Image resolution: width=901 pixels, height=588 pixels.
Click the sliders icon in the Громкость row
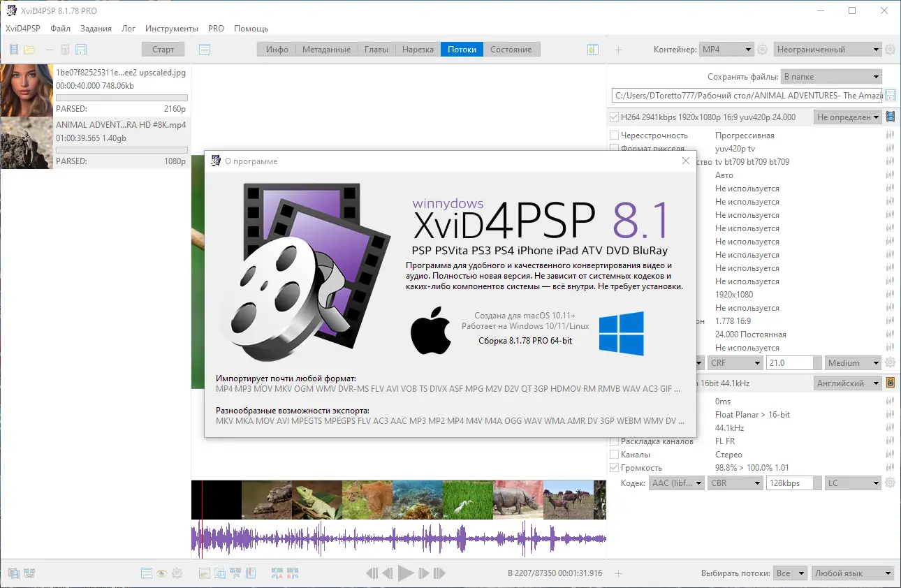[x=891, y=468]
